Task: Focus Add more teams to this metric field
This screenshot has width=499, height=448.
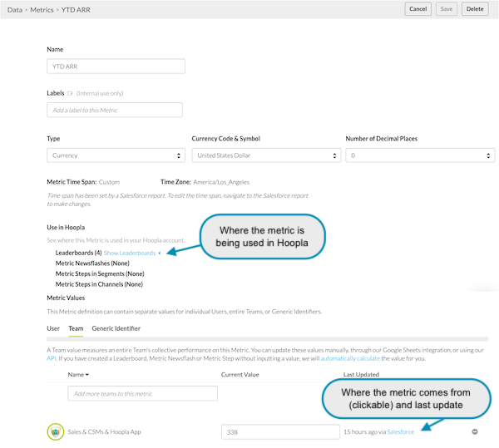Action: click(x=142, y=393)
